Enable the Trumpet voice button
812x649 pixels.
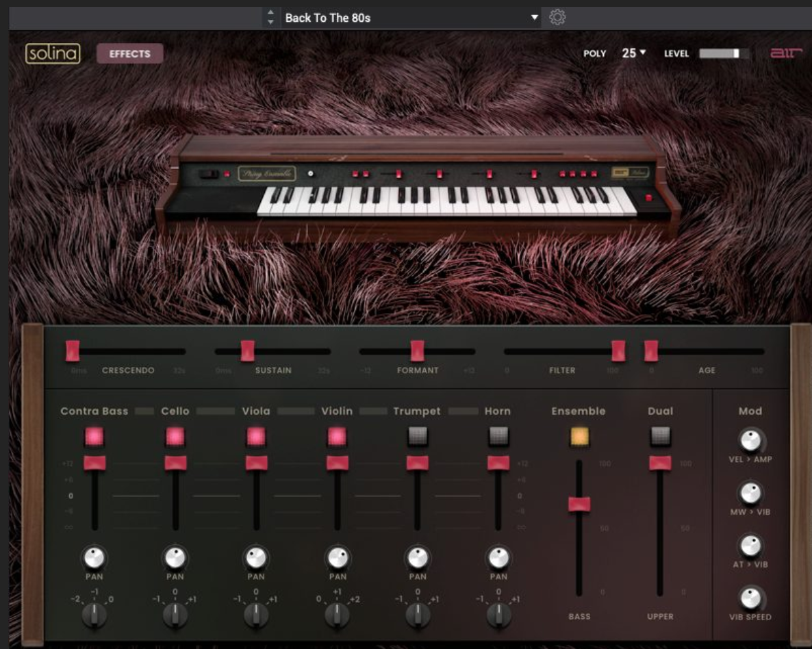(x=418, y=436)
